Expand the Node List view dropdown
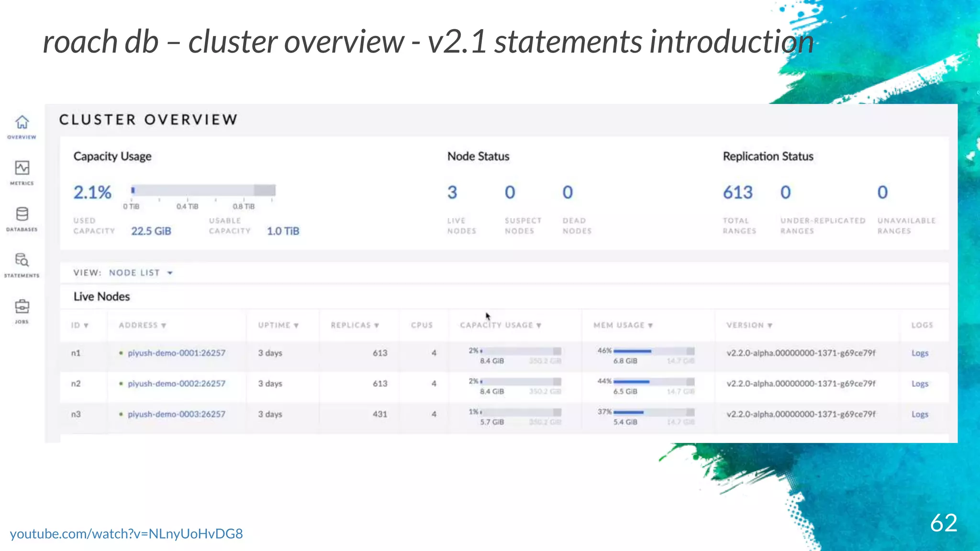The height and width of the screenshot is (551, 980). [x=141, y=273]
